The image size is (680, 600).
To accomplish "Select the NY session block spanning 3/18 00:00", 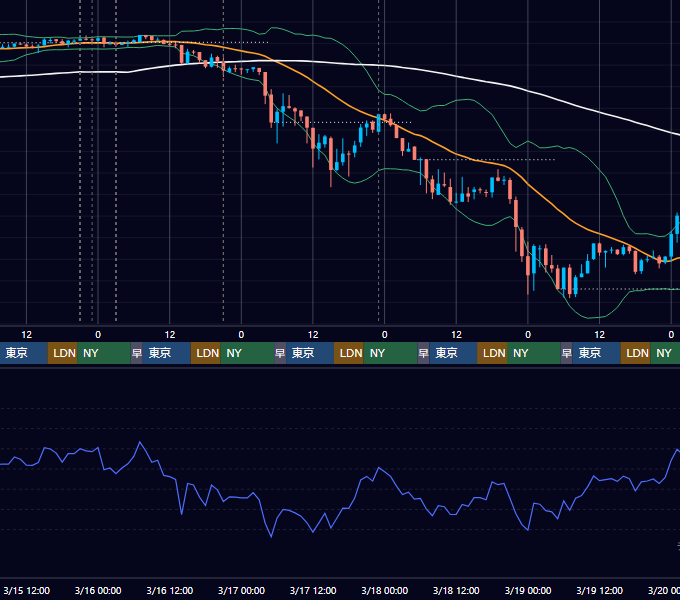I will pos(390,353).
